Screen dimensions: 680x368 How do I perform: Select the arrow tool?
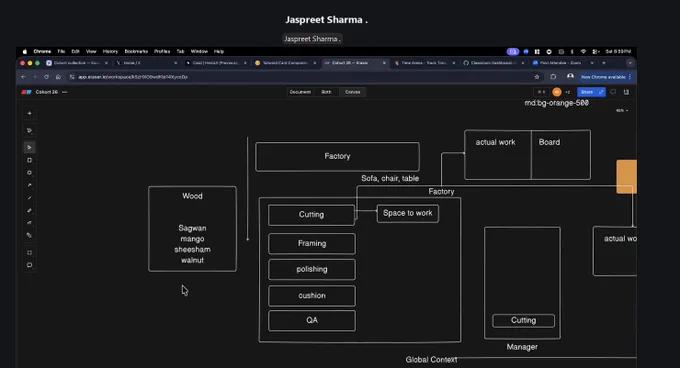29,185
